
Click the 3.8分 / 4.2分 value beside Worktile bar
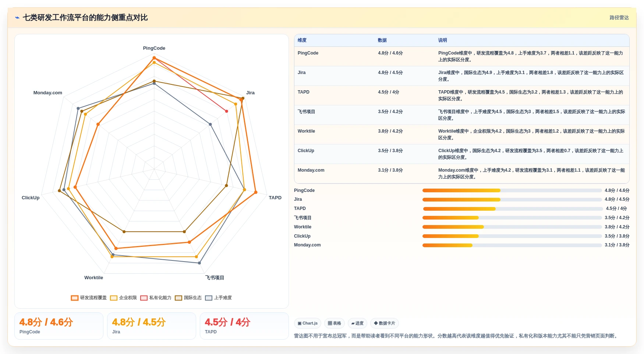pyautogui.click(x=617, y=227)
